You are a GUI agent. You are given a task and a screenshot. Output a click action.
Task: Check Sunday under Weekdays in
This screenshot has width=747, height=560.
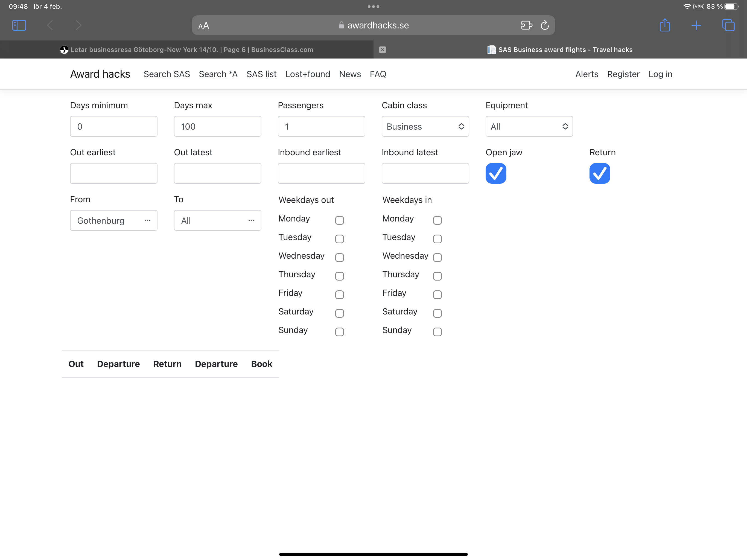click(437, 332)
